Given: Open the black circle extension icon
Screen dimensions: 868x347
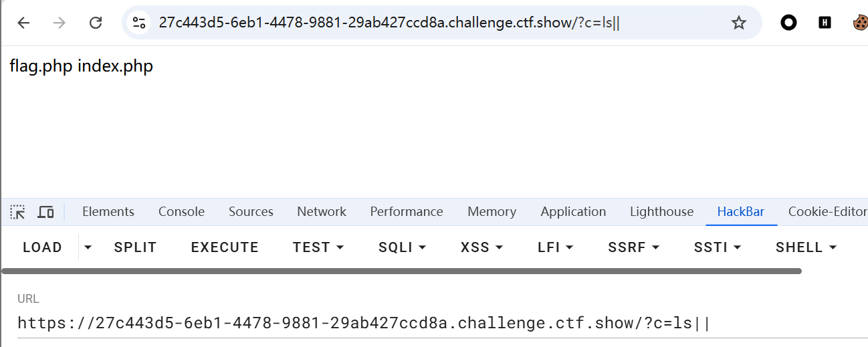Looking at the screenshot, I should 789,23.
